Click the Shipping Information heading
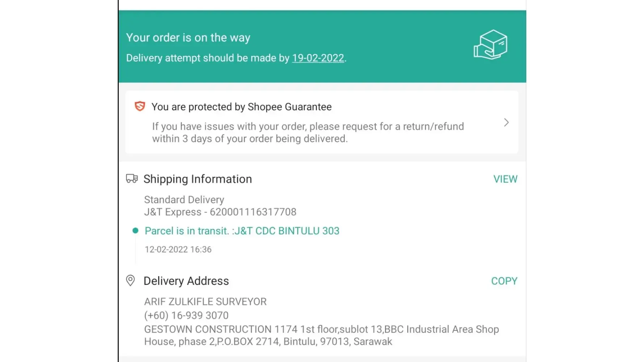The width and height of the screenshot is (644, 362). [x=197, y=179]
